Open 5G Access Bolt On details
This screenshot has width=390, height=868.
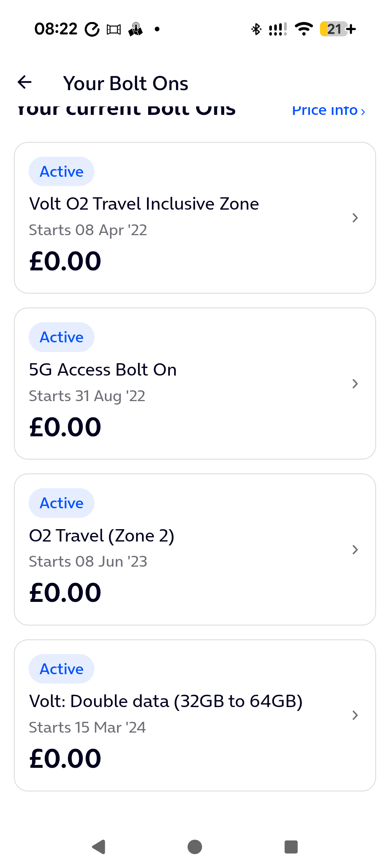tap(103, 370)
